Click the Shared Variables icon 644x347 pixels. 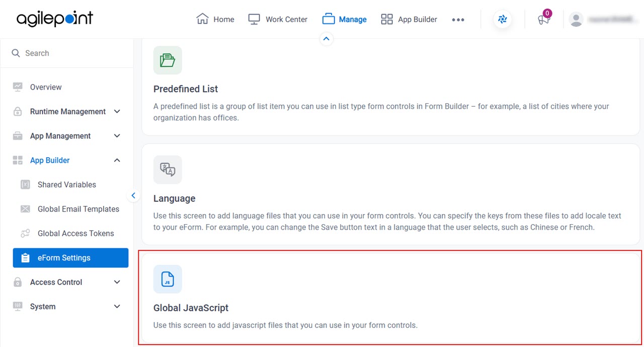(x=25, y=185)
